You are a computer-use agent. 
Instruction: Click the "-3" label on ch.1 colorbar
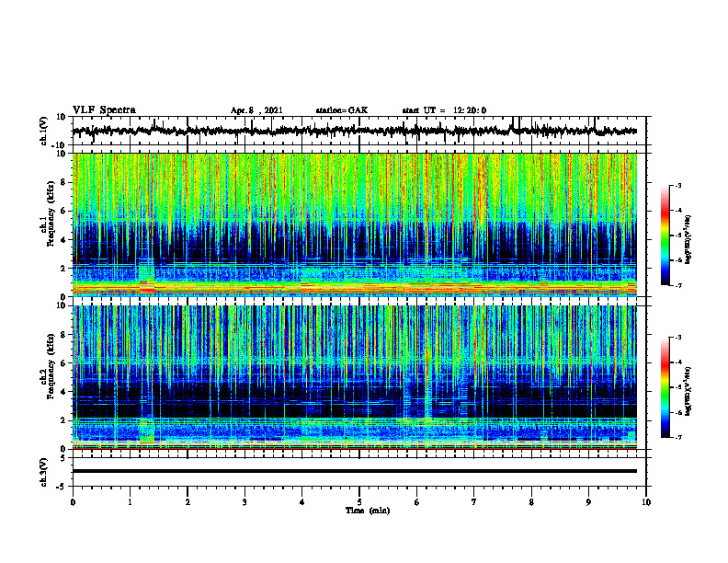point(678,185)
